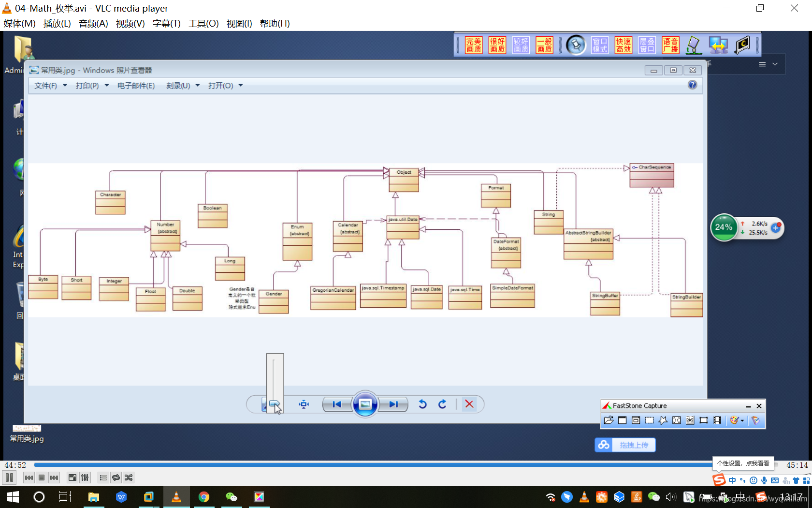The image size is (812, 508).
Task: Click 层叠窗口 cascade windows button
Action: pyautogui.click(x=647, y=45)
